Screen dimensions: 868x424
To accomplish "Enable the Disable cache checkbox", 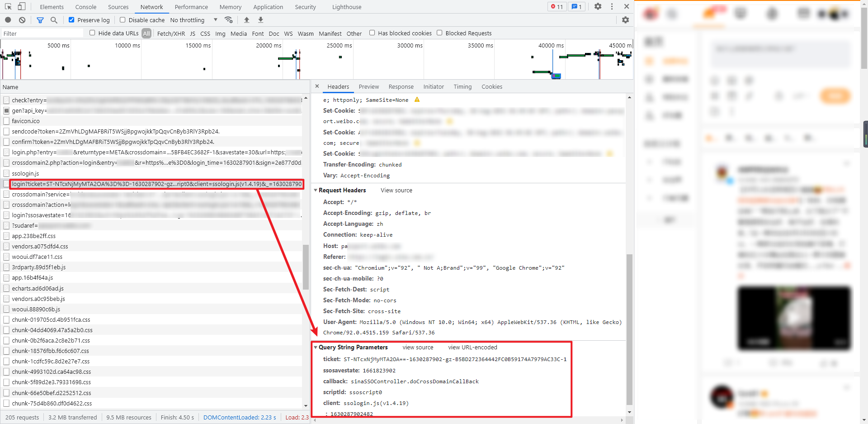I will point(123,20).
